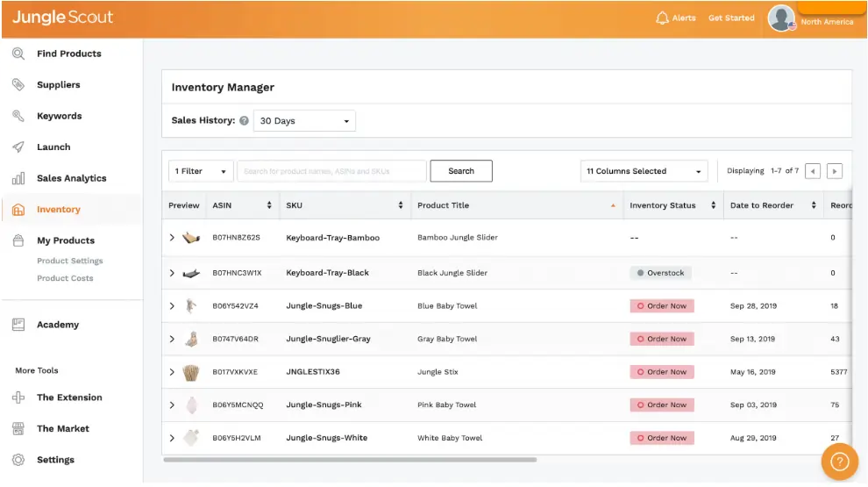The width and height of the screenshot is (868, 487).
Task: Click the product search input field
Action: tap(331, 171)
